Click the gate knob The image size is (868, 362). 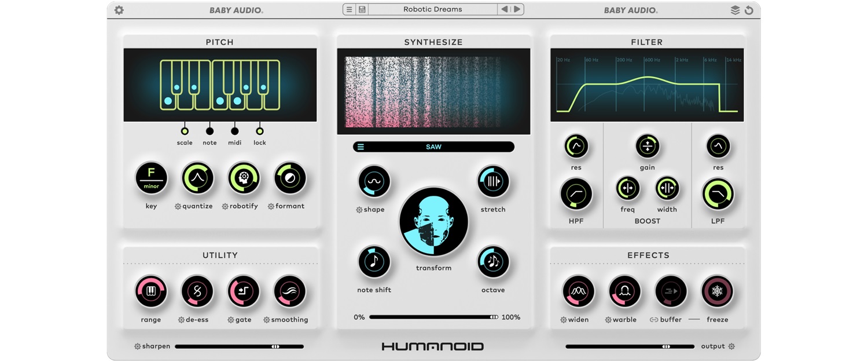pos(244,291)
